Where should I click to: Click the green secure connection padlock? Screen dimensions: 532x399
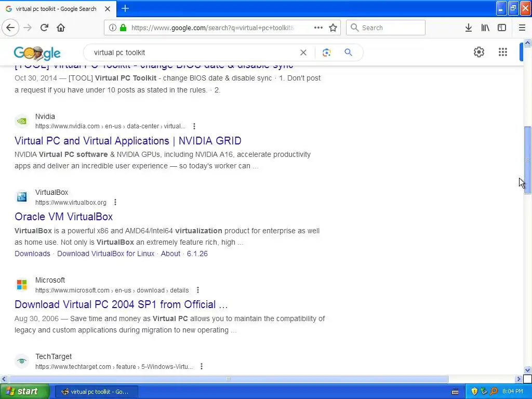[123, 28]
